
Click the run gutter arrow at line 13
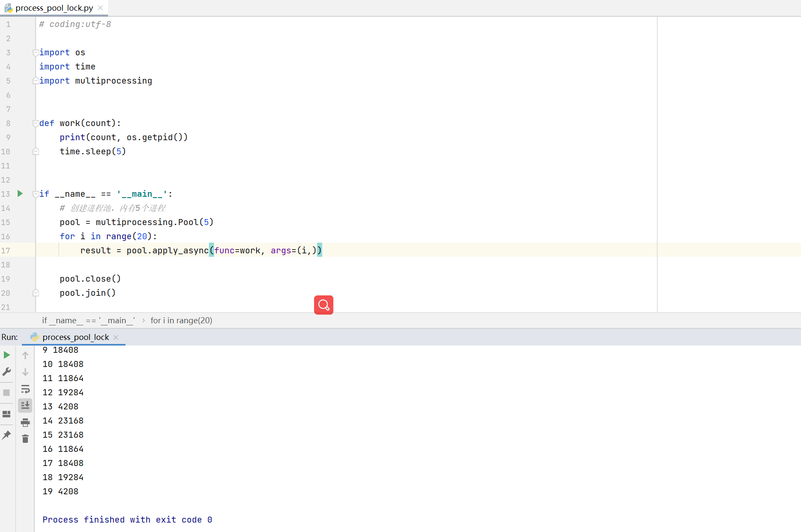[20, 194]
